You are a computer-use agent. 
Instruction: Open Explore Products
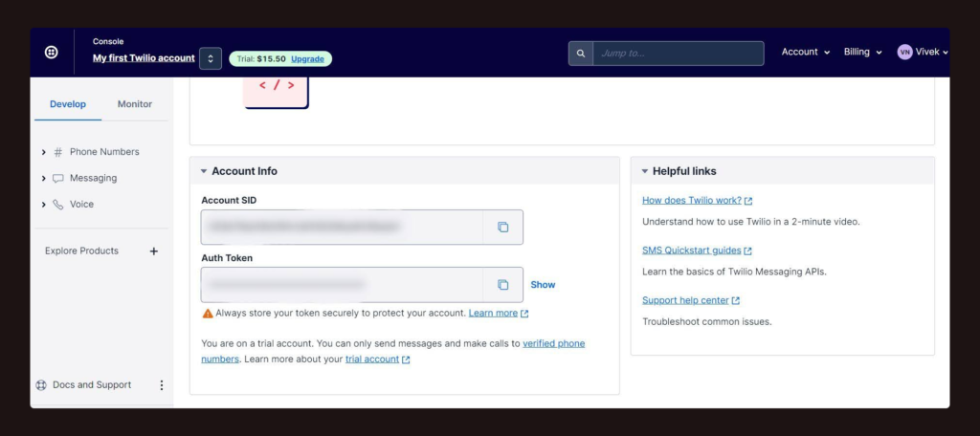tap(81, 251)
